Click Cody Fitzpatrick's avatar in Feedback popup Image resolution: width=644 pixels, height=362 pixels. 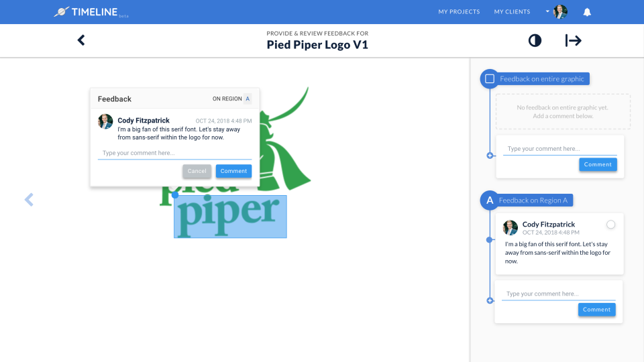coord(105,121)
